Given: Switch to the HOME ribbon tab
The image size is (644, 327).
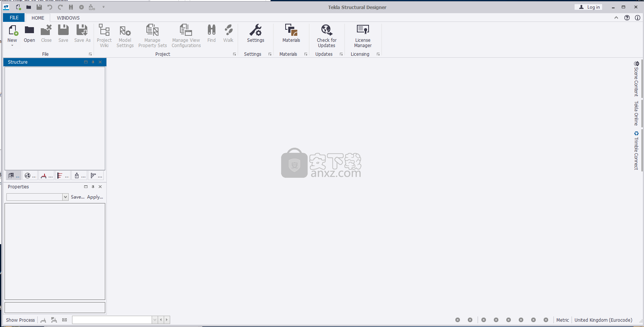Looking at the screenshot, I should coord(38,18).
